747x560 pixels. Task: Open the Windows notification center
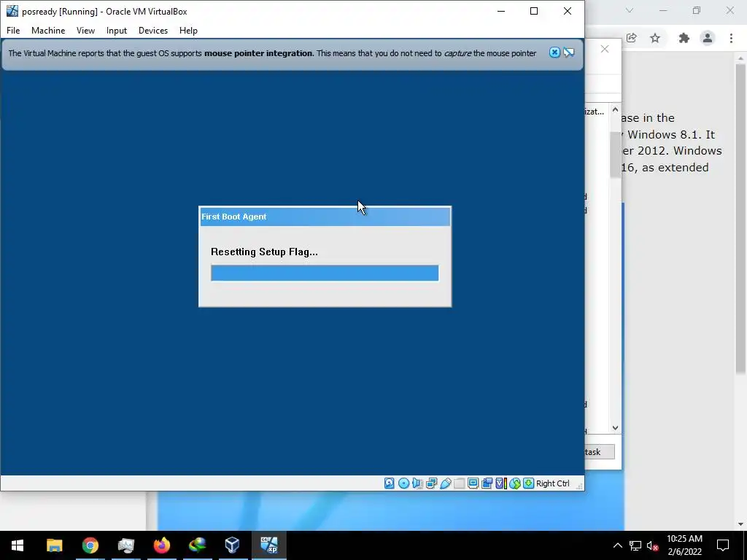coord(723,545)
